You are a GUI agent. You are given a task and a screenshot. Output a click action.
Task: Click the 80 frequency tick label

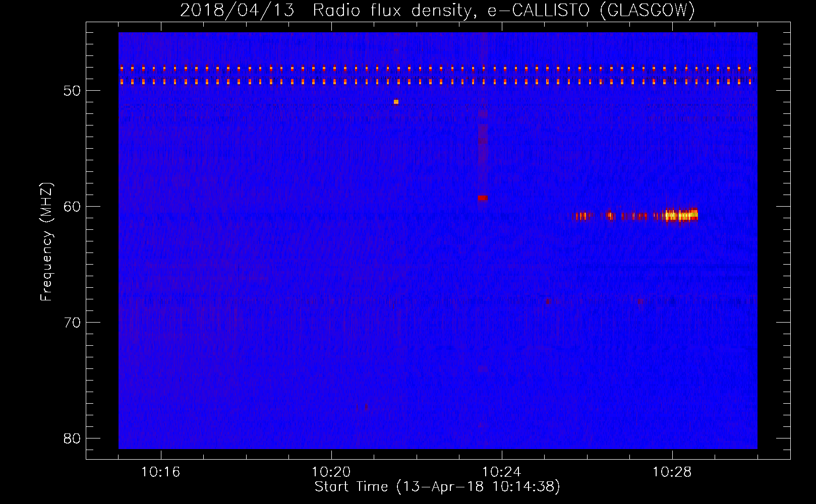pos(72,438)
